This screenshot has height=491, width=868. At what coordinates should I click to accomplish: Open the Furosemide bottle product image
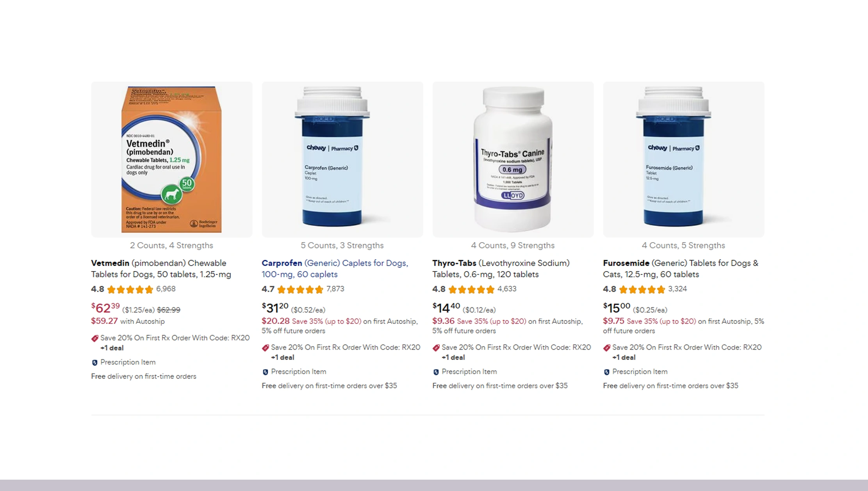pos(684,159)
